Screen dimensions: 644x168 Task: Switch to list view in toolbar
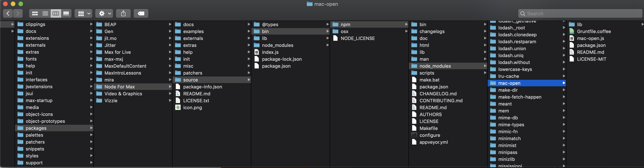pos(45,13)
